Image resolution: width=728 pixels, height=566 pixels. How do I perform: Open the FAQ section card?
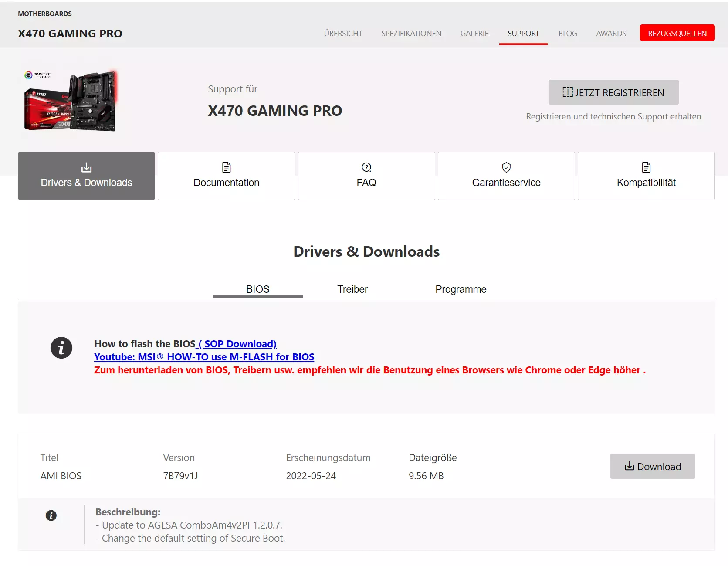(366, 176)
